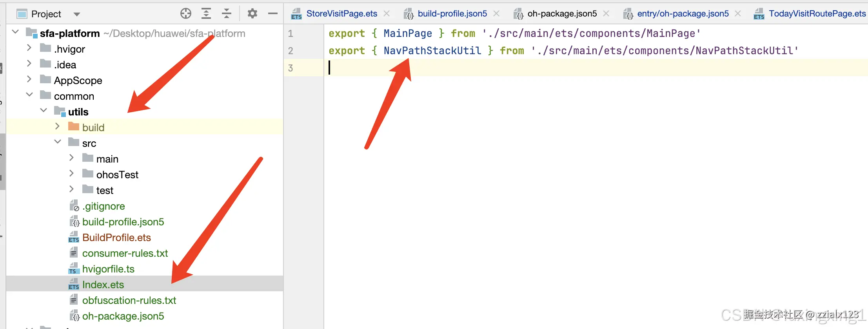Collapse the utils module folder

coord(44,110)
